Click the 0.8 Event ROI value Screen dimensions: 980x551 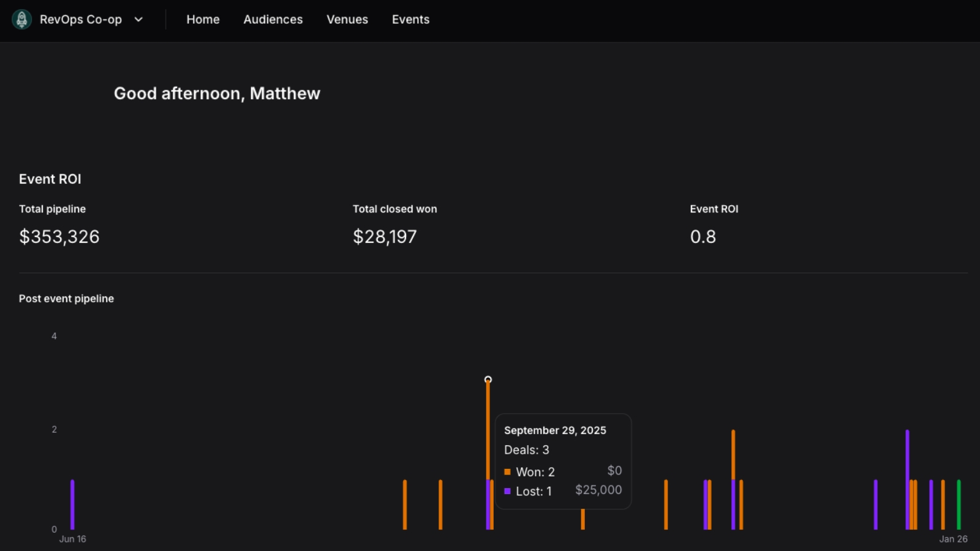pos(703,236)
